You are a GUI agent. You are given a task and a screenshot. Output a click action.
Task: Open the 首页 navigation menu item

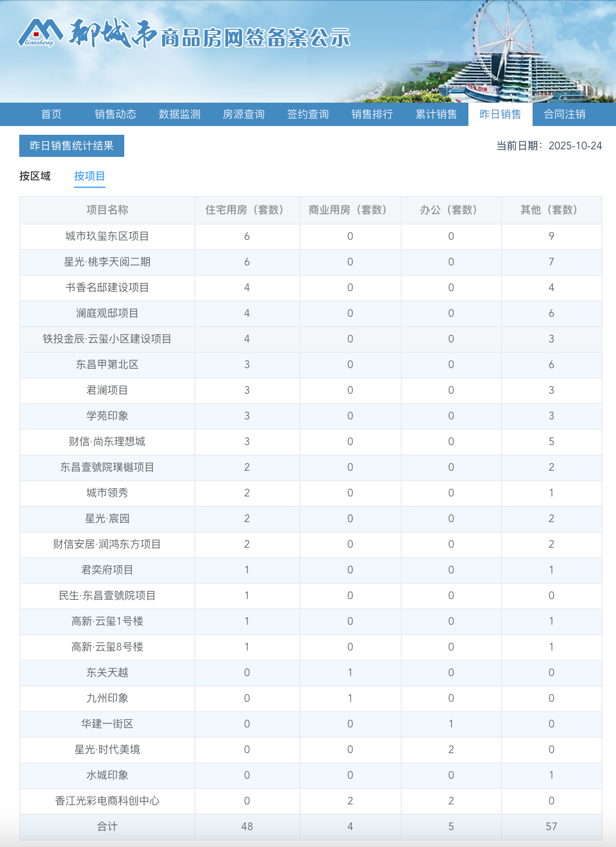click(51, 114)
